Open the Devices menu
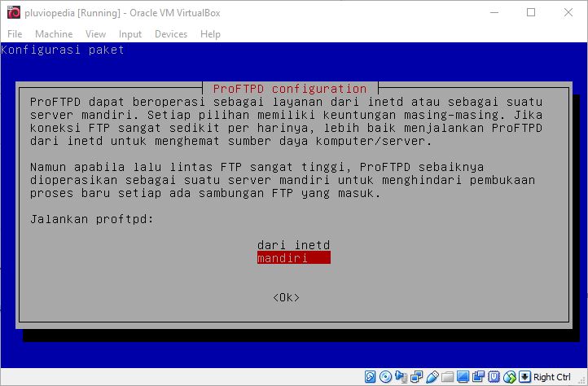 click(x=171, y=34)
